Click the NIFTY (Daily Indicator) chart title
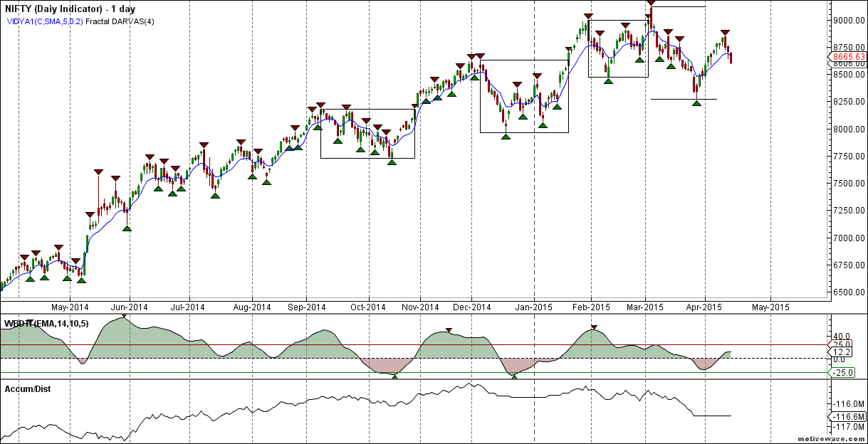This screenshot has width=868, height=444. pos(71,9)
